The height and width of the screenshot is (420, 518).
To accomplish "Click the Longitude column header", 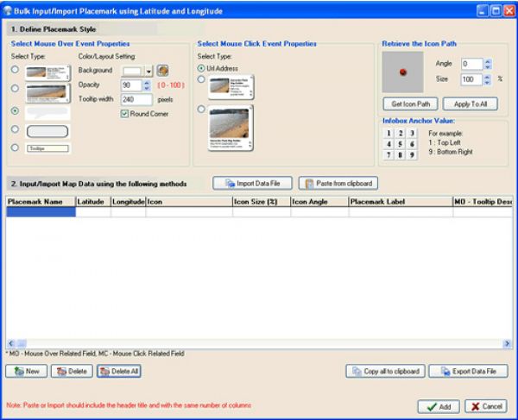I will tap(128, 202).
